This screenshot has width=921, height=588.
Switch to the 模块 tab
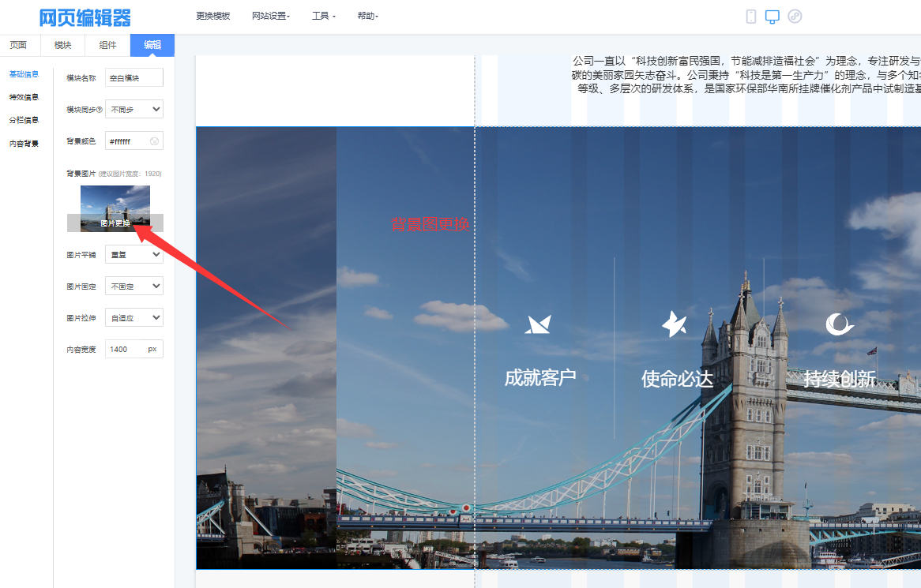[63, 45]
